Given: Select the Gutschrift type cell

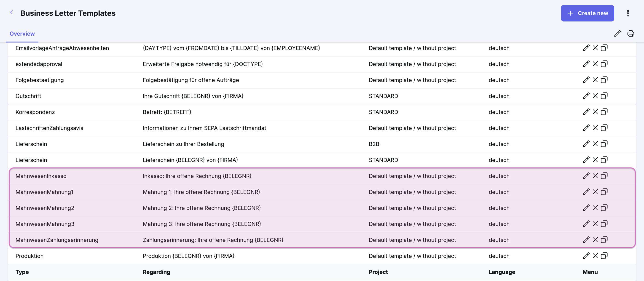Looking at the screenshot, I should point(28,96).
